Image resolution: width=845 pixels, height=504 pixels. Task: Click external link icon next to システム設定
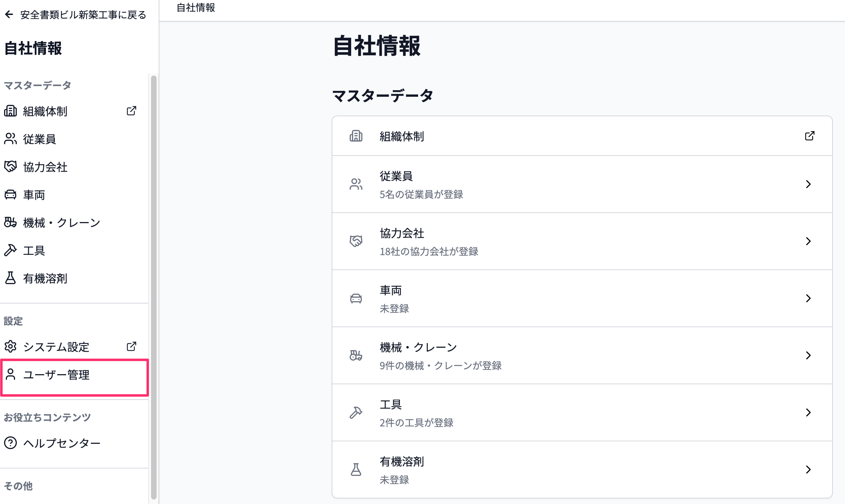(x=132, y=346)
